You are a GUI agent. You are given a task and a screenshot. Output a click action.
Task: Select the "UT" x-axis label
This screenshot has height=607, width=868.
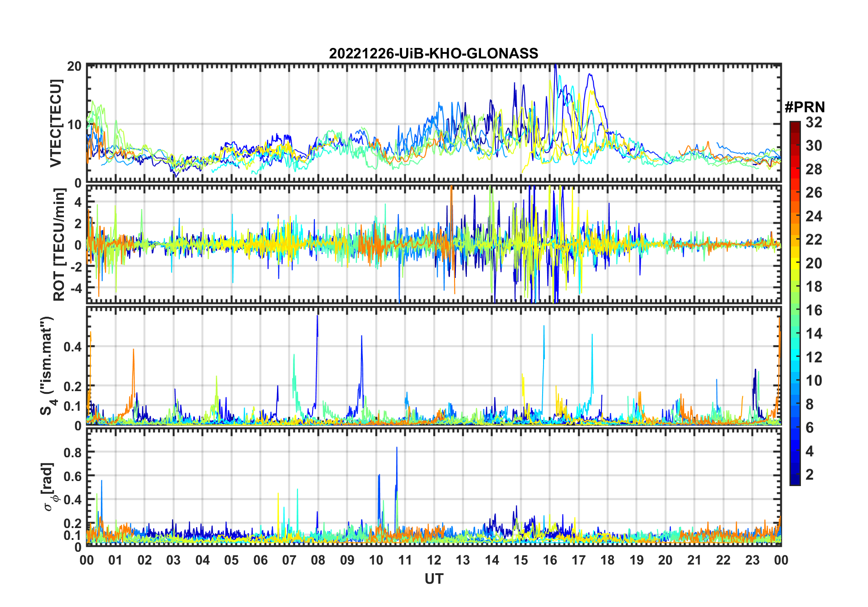click(x=434, y=579)
